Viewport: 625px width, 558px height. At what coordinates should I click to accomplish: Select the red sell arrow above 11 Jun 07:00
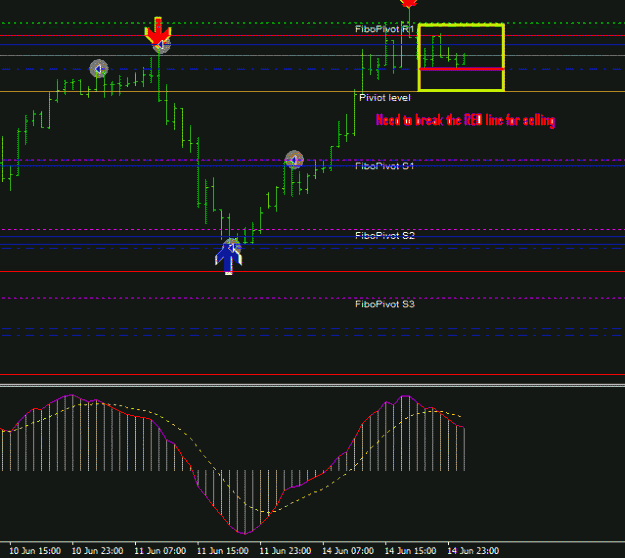(158, 30)
